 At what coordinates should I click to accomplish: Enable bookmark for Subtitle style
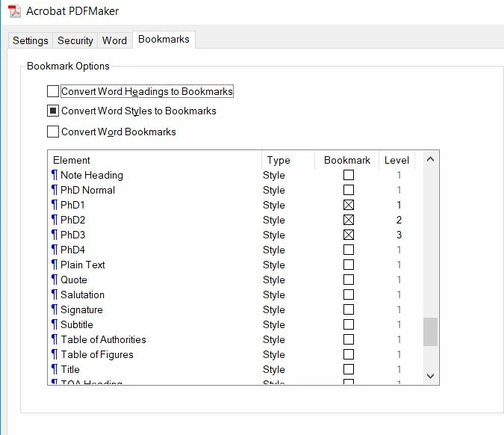click(x=349, y=324)
